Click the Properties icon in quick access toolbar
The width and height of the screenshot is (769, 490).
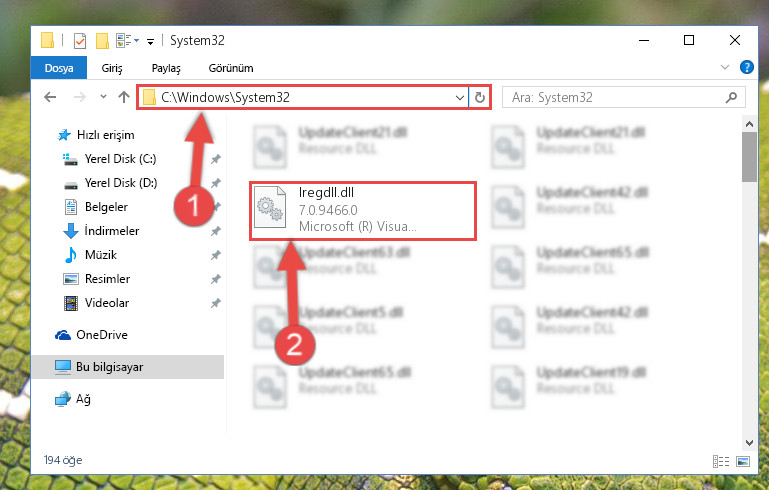(x=79, y=41)
